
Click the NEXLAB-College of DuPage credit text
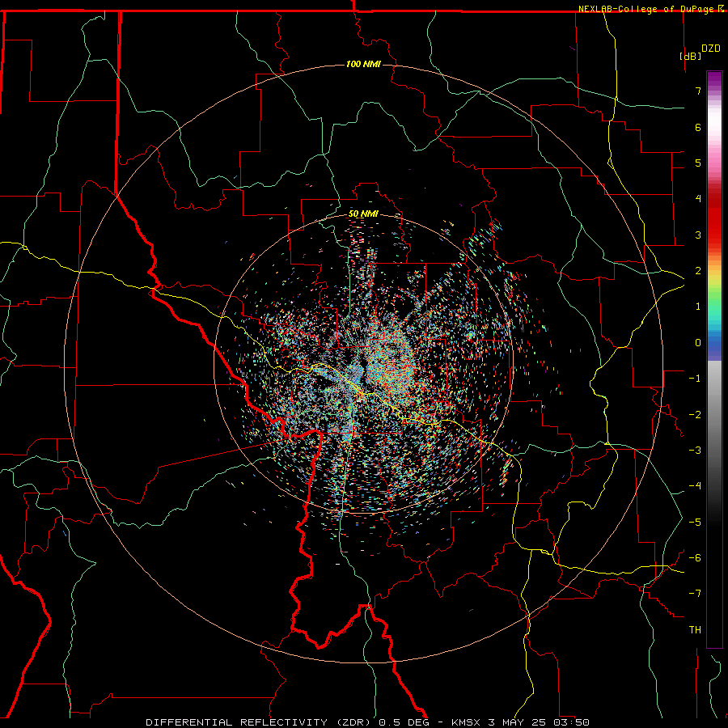(645, 9)
